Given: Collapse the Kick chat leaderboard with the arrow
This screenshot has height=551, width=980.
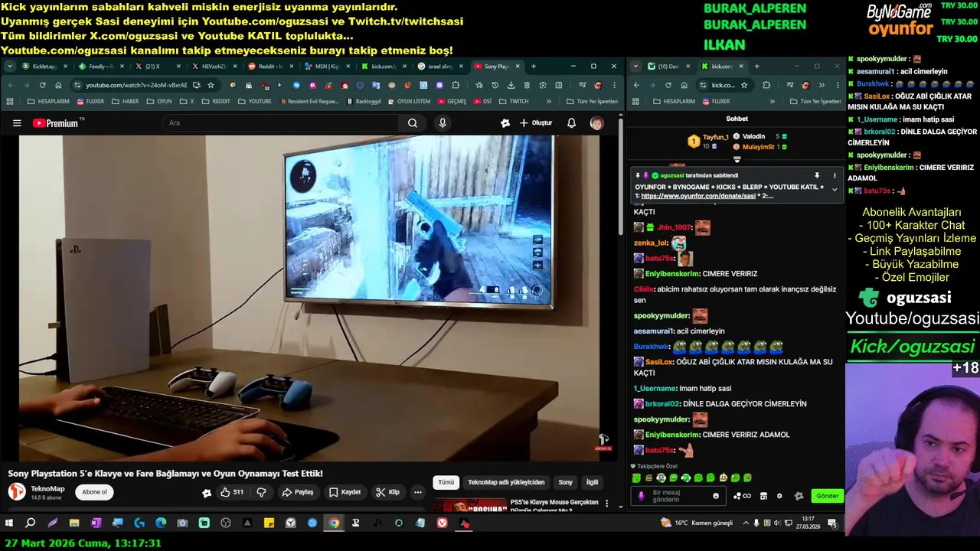Looking at the screenshot, I should (737, 160).
